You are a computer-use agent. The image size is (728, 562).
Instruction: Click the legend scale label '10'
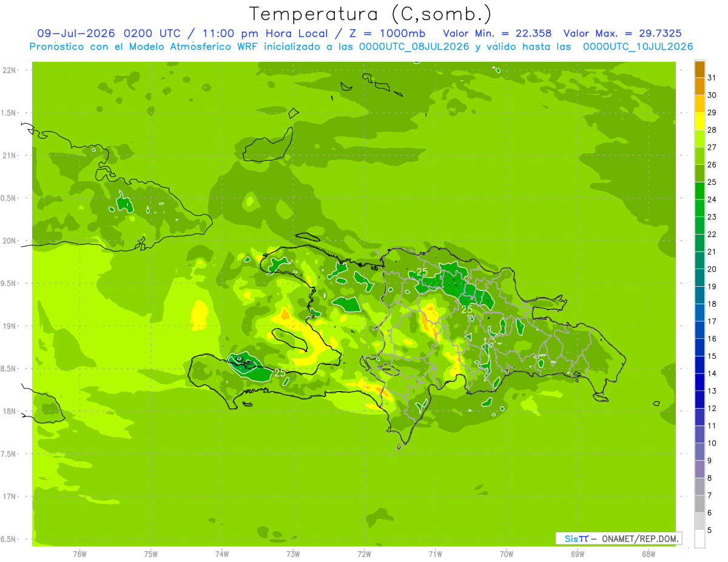pyautogui.click(x=712, y=443)
